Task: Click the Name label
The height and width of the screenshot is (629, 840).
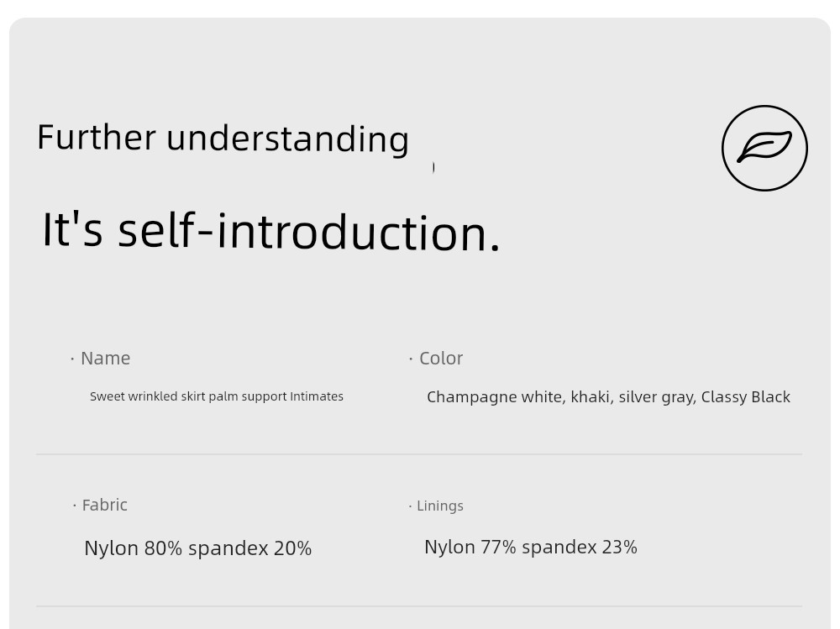Action: [x=106, y=359]
